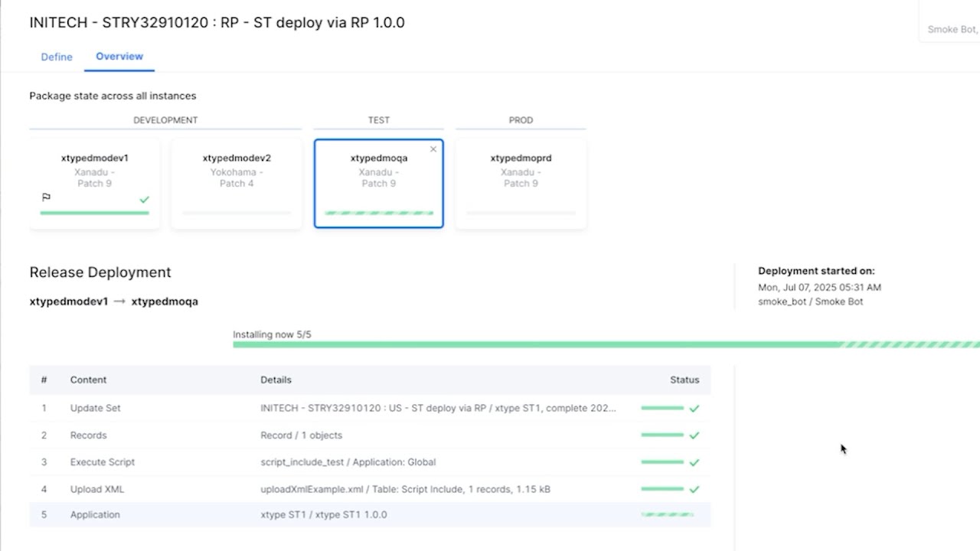The image size is (980, 551).
Task: Click the Execute Script row success checkmark
Action: pos(694,461)
